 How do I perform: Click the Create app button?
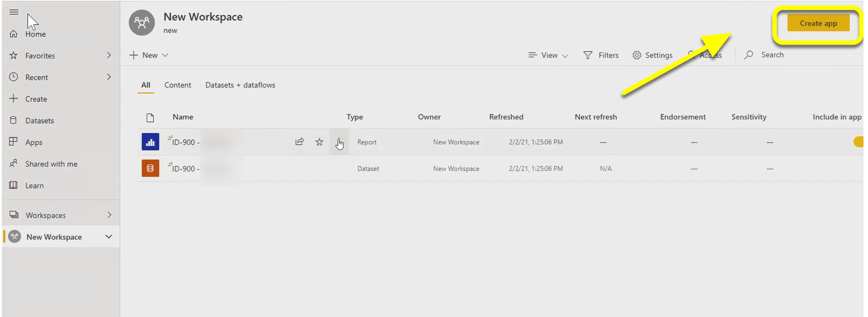coord(818,23)
